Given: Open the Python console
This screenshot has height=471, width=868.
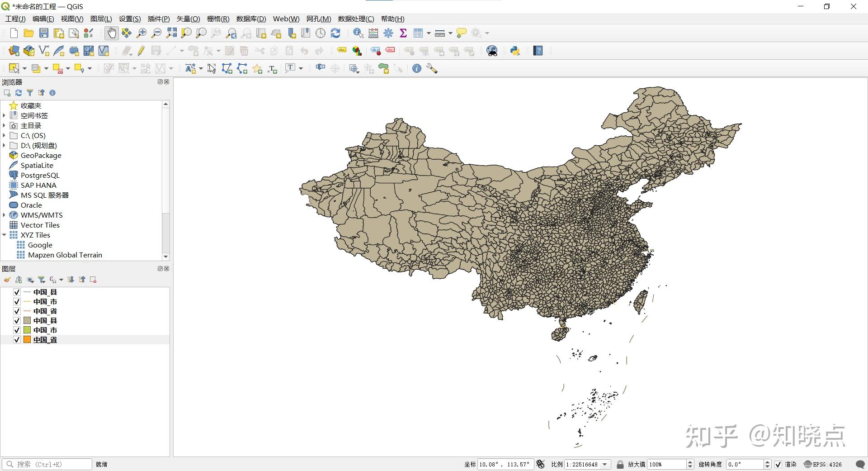Looking at the screenshot, I should coord(514,51).
